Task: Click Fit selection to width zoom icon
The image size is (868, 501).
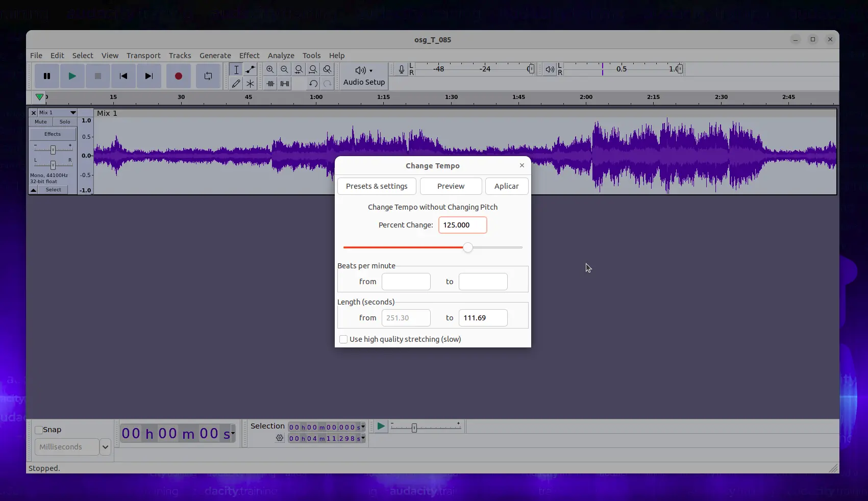Action: 299,69
